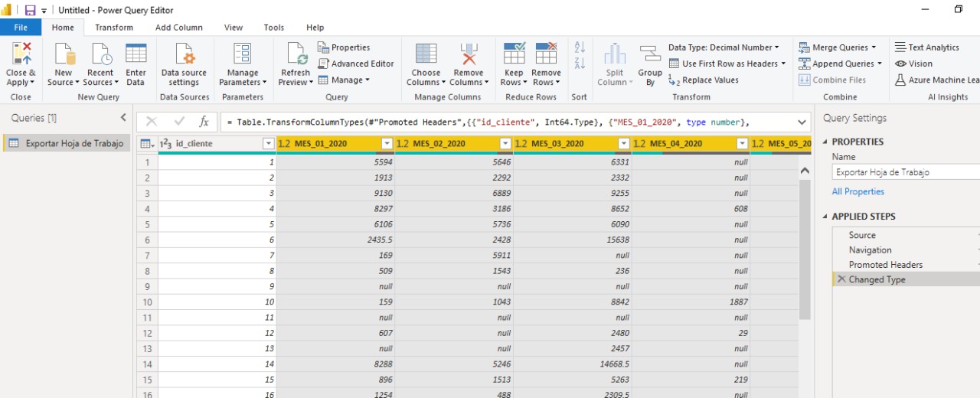This screenshot has height=398, width=980.
Task: Open the Data Type: Decimal Number dropdown
Action: point(724,47)
